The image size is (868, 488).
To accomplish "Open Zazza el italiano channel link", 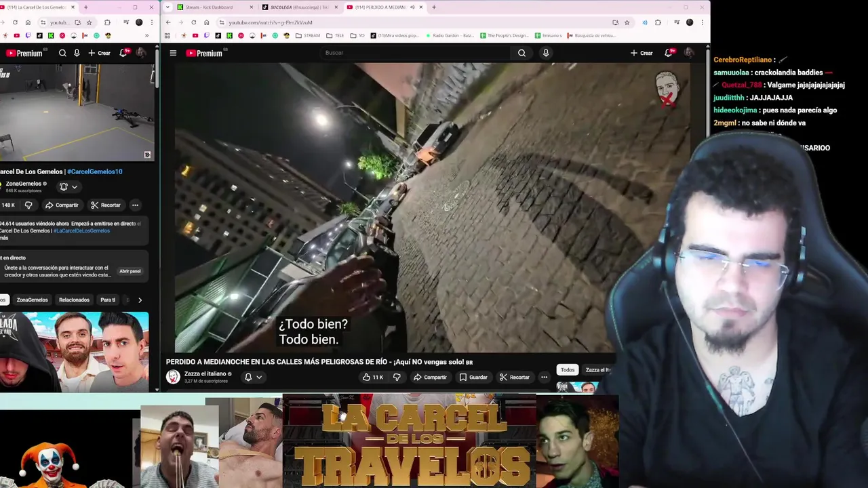I will (205, 373).
